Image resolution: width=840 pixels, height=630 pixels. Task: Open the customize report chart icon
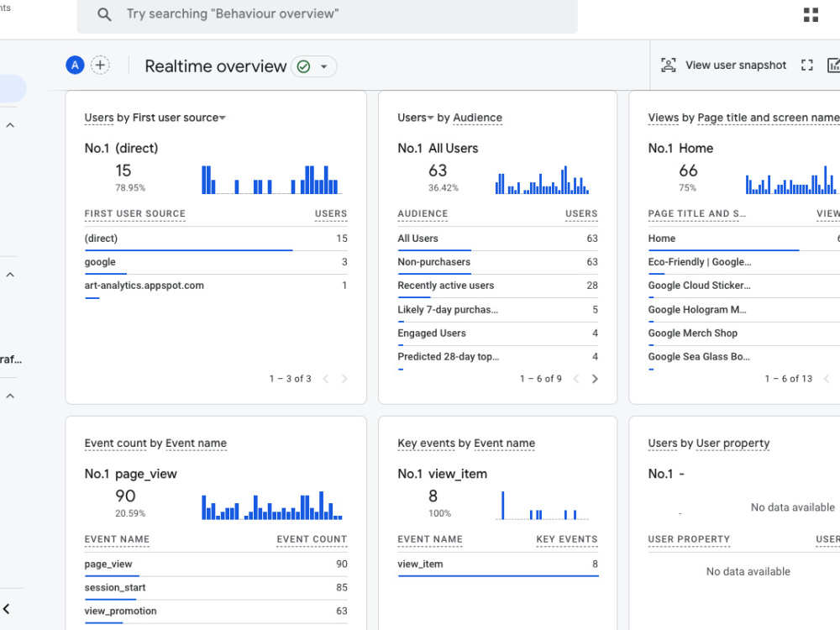click(x=834, y=65)
